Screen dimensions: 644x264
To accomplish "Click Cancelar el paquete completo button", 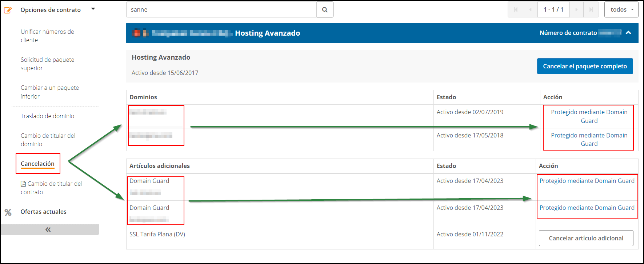I will click(585, 66).
